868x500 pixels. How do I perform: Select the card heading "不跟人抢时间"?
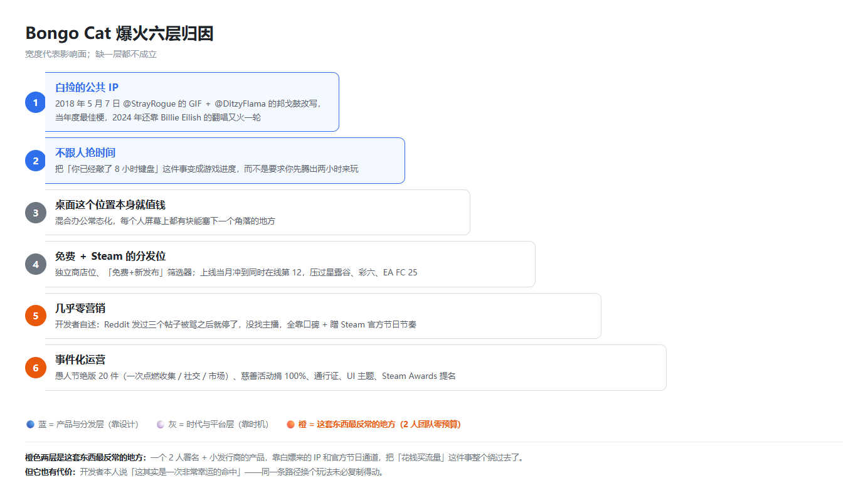pos(85,152)
